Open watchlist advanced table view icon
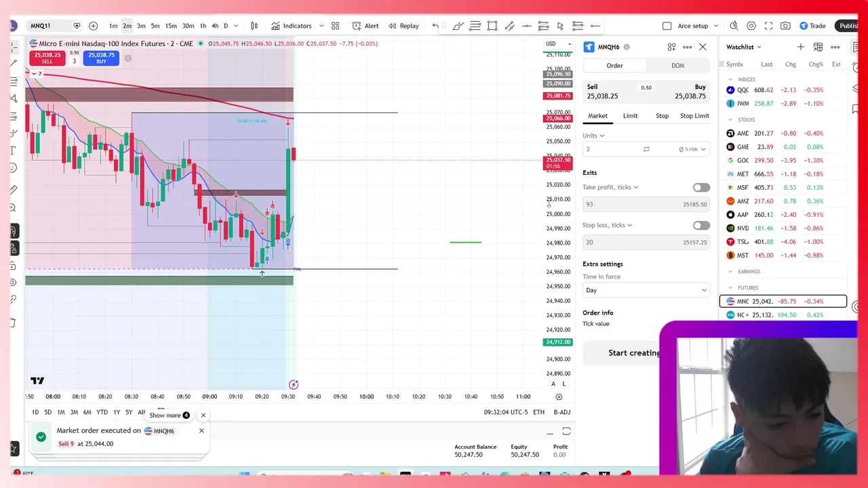Screen dimensions: 868x488 818,47
